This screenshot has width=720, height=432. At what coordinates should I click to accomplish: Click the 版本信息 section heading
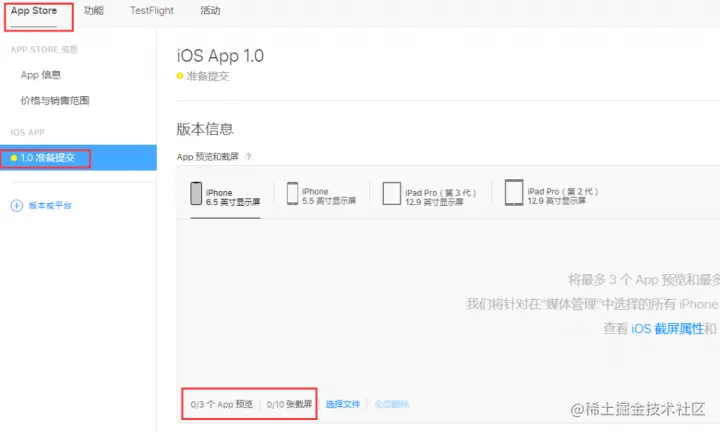[x=205, y=129]
